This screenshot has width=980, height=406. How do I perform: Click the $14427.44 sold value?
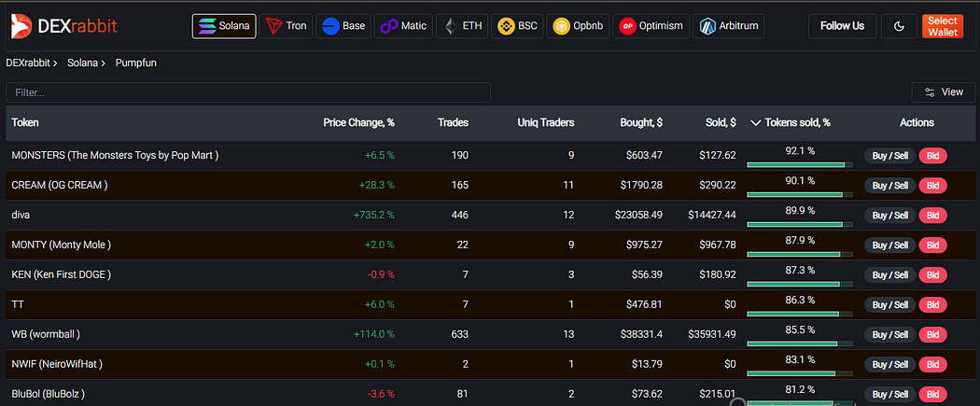click(x=712, y=215)
